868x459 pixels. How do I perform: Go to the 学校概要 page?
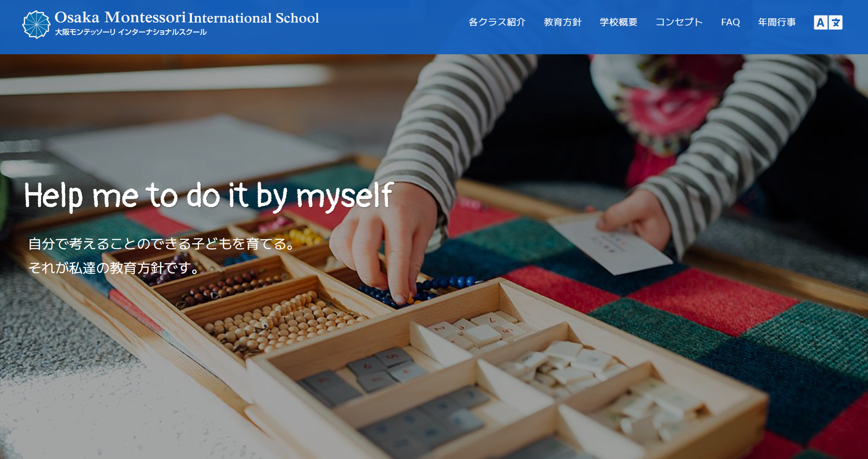[x=618, y=22]
